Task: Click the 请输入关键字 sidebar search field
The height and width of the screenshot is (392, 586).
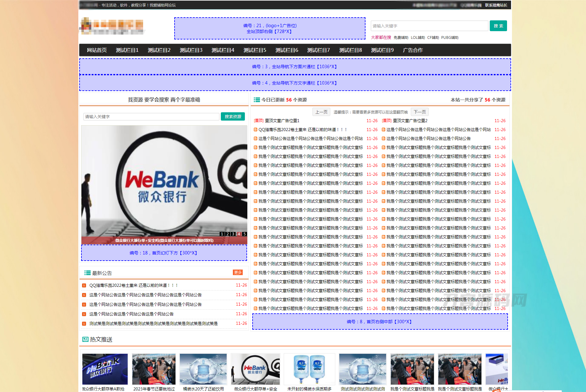Action: [151, 117]
